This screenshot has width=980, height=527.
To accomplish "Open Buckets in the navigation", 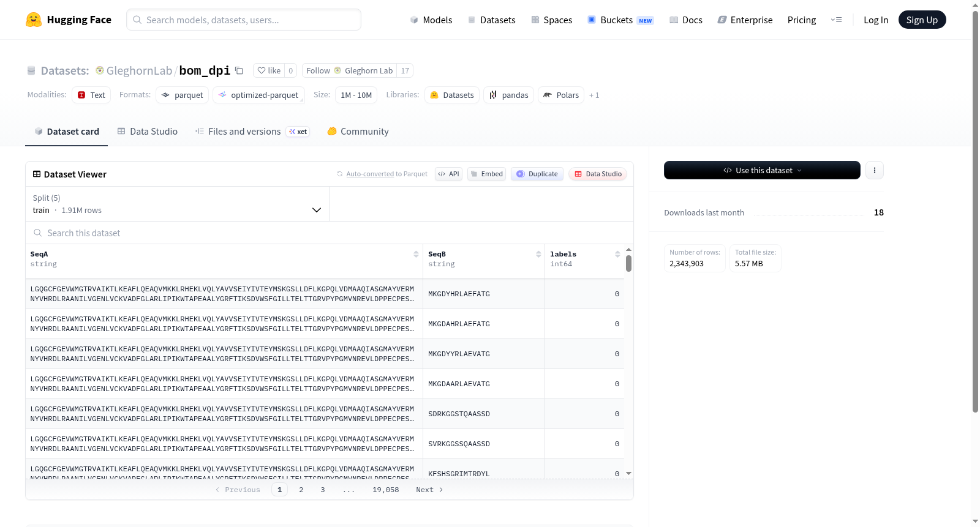I will tap(620, 20).
